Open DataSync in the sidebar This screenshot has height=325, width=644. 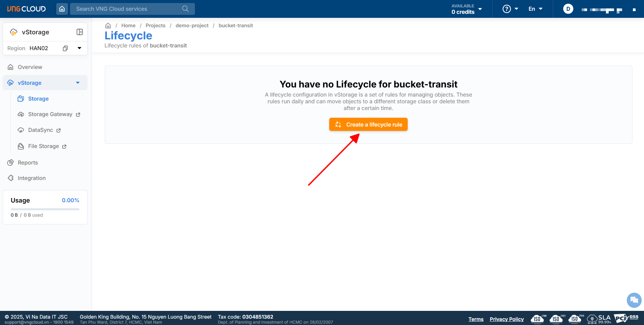40,130
